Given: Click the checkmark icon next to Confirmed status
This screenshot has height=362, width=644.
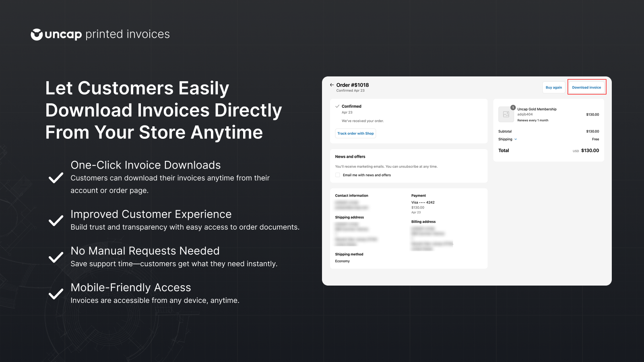Looking at the screenshot, I should point(337,106).
